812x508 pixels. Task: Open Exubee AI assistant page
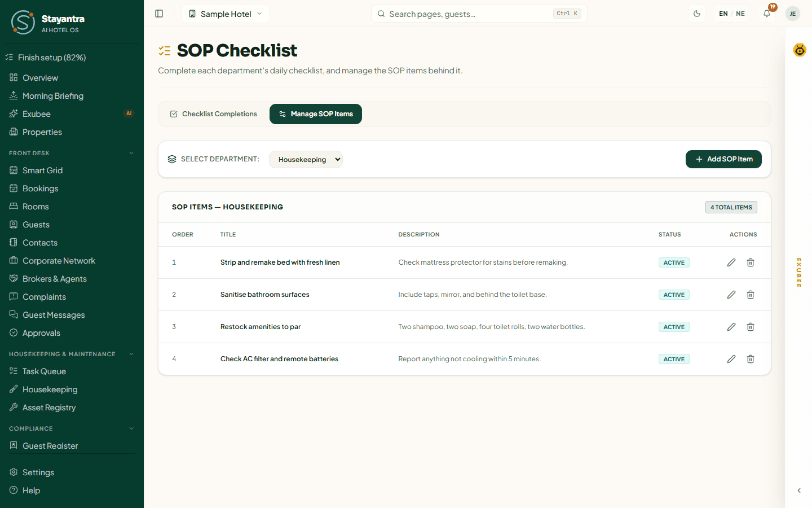pos(72,114)
